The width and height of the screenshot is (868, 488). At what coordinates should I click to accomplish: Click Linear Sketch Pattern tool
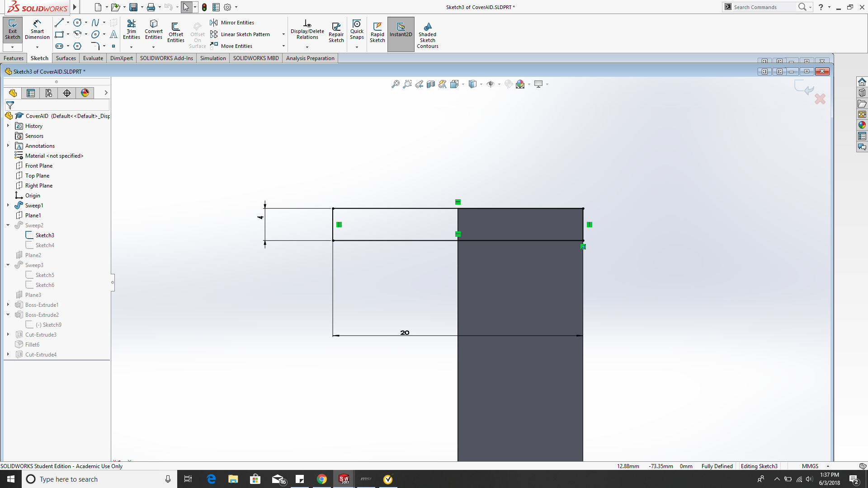click(x=240, y=34)
